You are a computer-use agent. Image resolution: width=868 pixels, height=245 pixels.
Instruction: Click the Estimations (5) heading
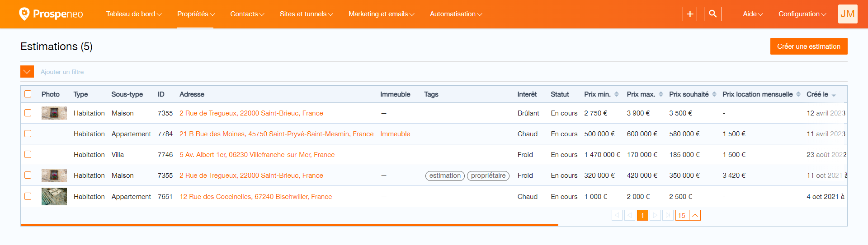click(x=57, y=46)
